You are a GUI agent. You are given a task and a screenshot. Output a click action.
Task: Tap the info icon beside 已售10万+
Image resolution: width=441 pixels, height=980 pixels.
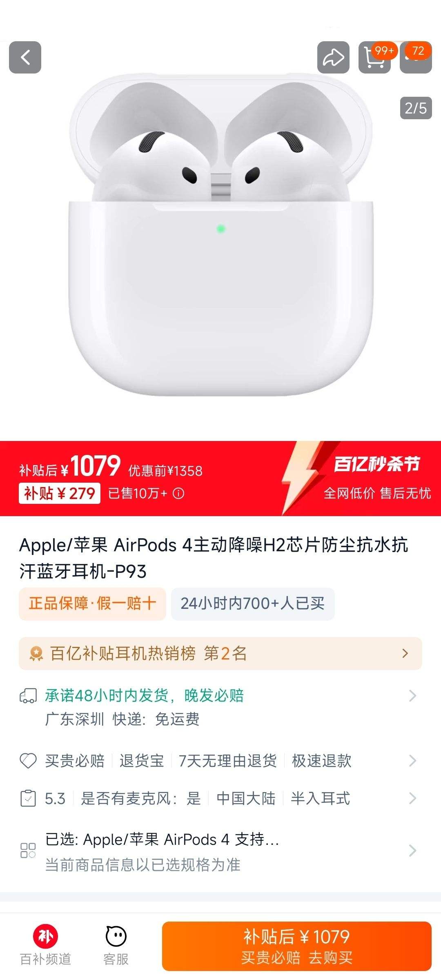click(x=178, y=493)
